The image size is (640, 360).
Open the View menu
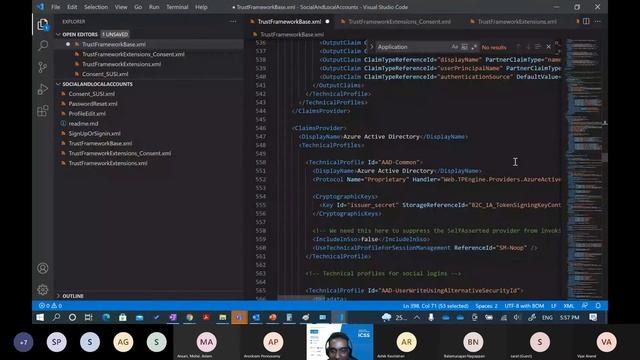(x=121, y=7)
